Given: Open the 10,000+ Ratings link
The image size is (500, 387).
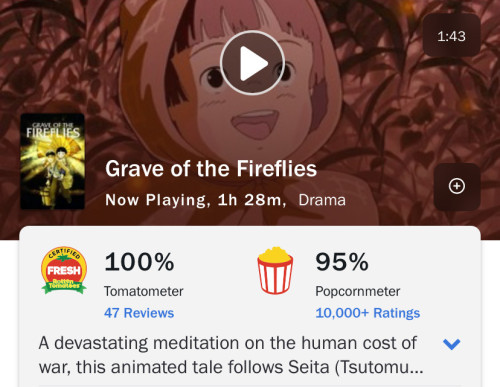Looking at the screenshot, I should pyautogui.click(x=368, y=313).
